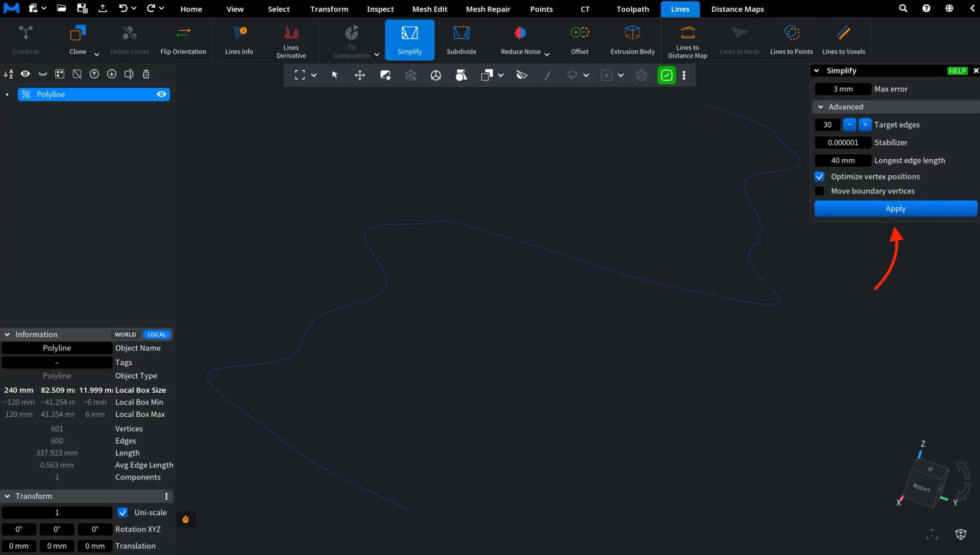
Task: Collapse the Transform panel
Action: point(7,496)
